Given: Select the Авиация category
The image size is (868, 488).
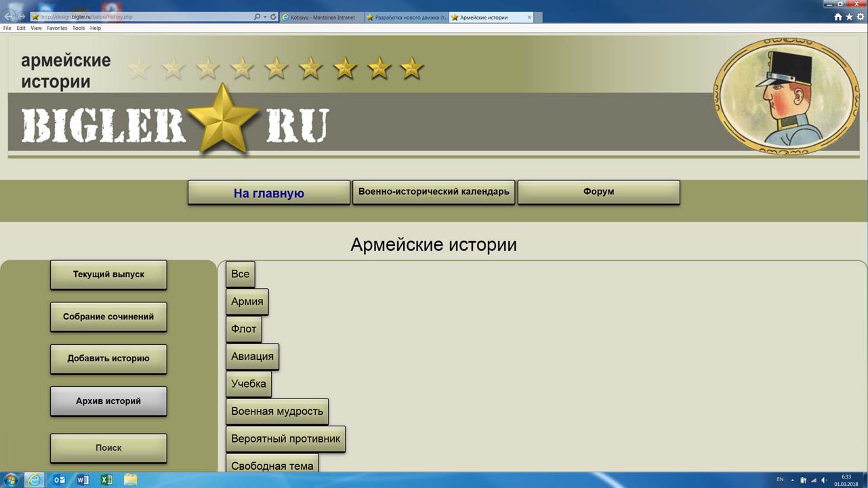Looking at the screenshot, I should pyautogui.click(x=252, y=357).
